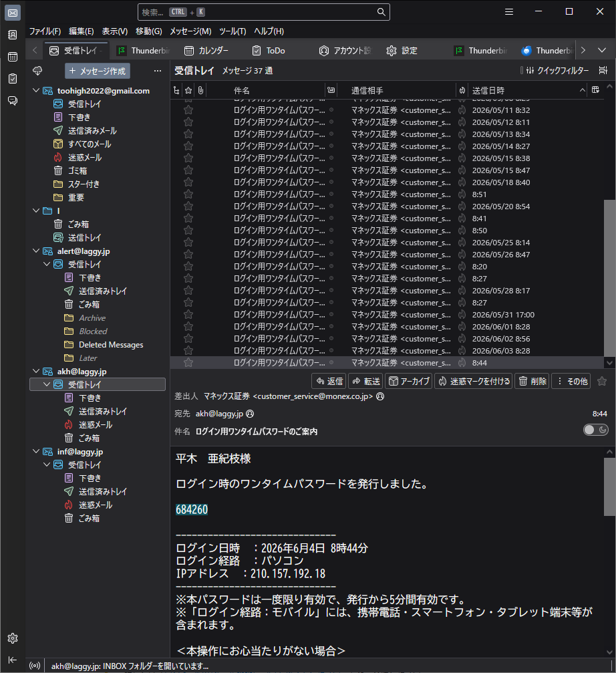The height and width of the screenshot is (673, 616).
Task: Open the Tasks sidebar icon
Action: click(13, 79)
